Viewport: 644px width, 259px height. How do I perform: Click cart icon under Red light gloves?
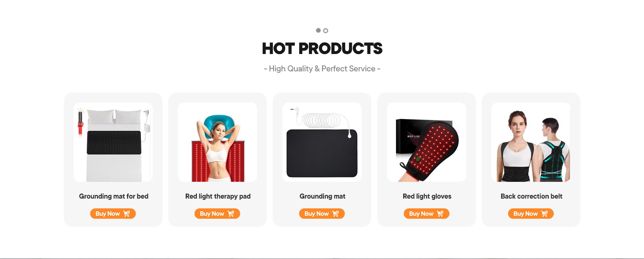[440, 214]
